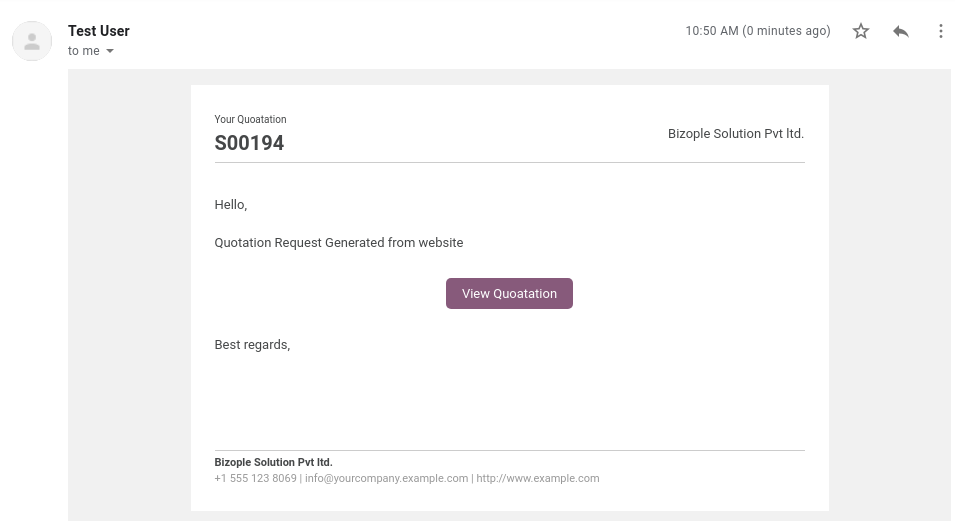The width and height of the screenshot is (955, 521).
Task: Click the 10:50 AM timestamp
Action: (712, 31)
